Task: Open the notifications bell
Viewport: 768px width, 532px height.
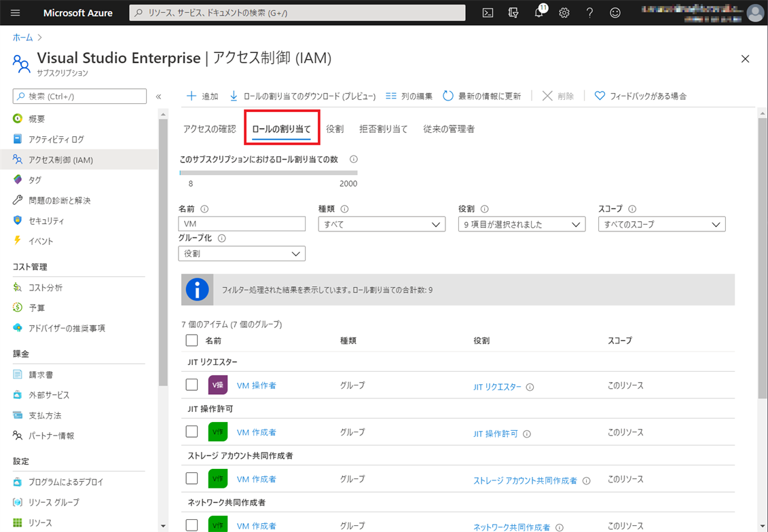Action: [539, 13]
